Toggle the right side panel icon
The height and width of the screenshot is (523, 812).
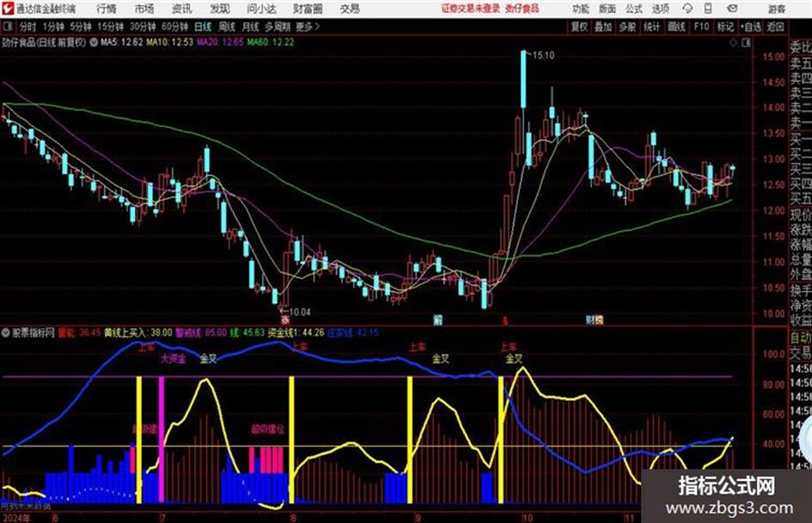pos(746,43)
